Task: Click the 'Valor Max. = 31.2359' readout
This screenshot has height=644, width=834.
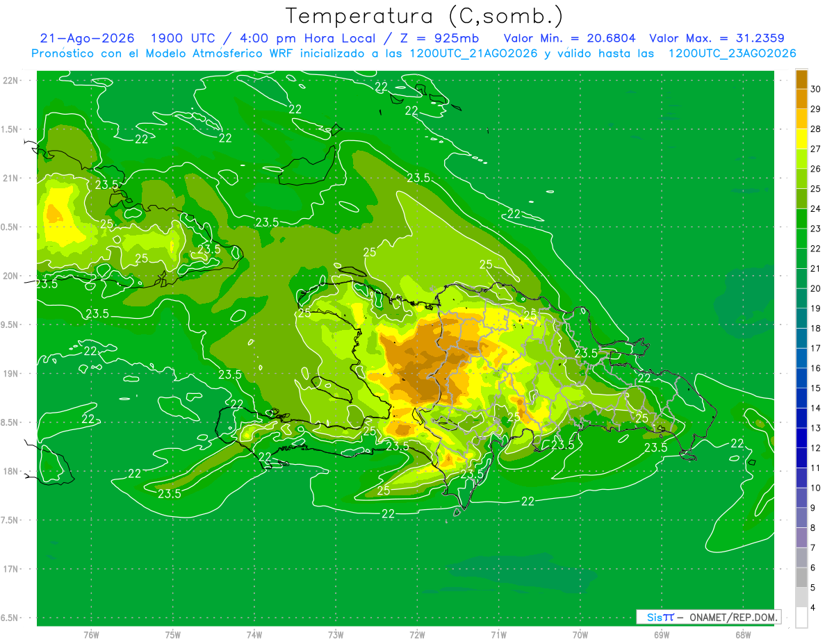Action: point(717,38)
